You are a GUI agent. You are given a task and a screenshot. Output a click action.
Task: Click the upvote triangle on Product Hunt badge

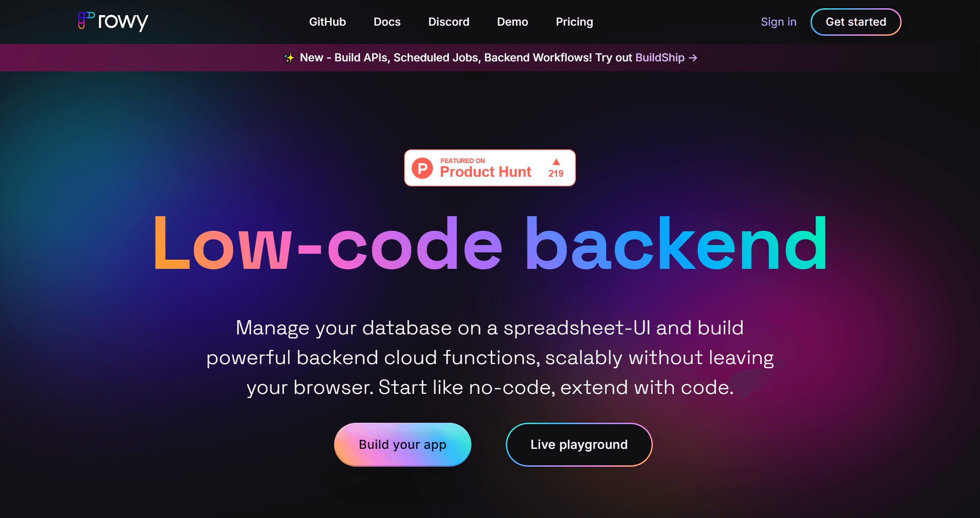(x=556, y=162)
